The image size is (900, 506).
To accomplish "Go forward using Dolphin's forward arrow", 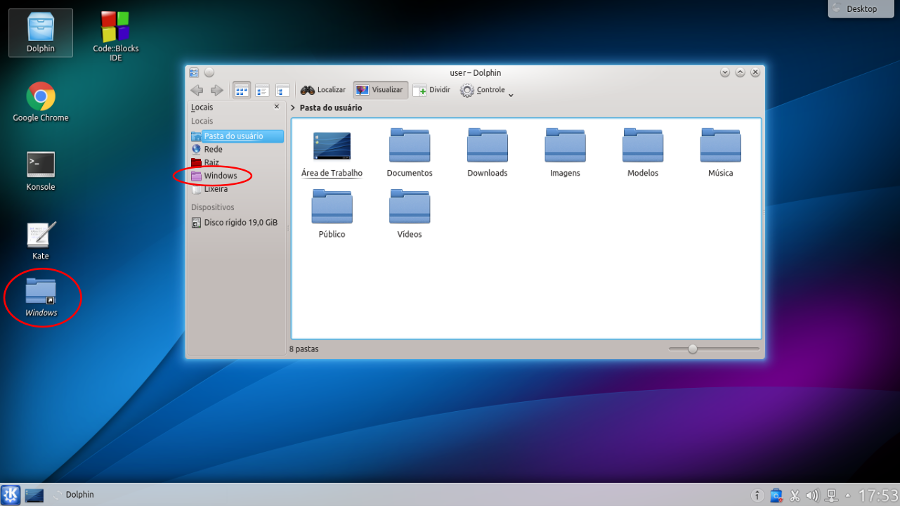I will point(216,90).
